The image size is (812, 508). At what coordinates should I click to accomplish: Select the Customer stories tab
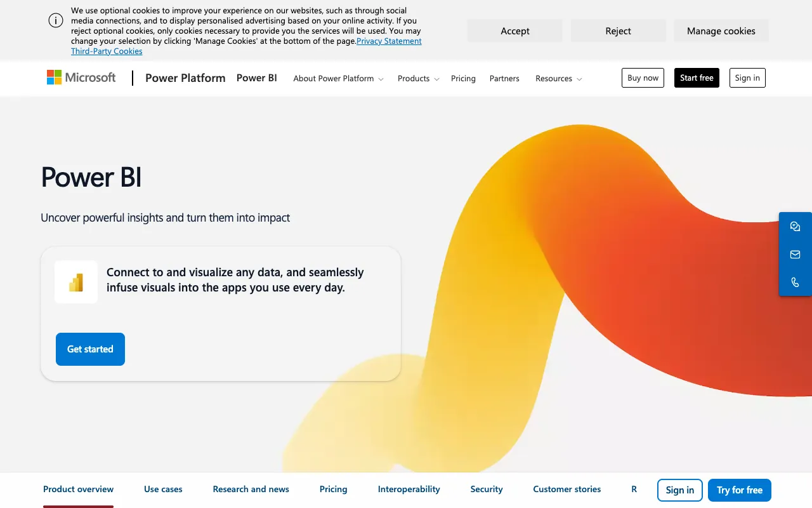pos(566,489)
